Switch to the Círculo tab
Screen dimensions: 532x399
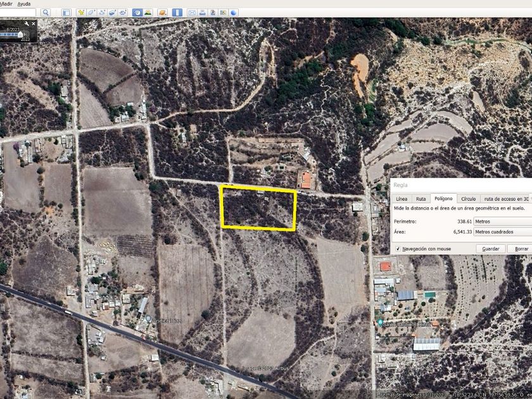[468, 199]
